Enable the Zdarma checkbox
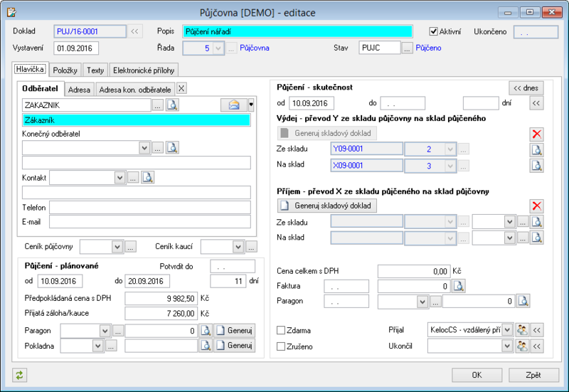569x392 pixels. (x=281, y=330)
